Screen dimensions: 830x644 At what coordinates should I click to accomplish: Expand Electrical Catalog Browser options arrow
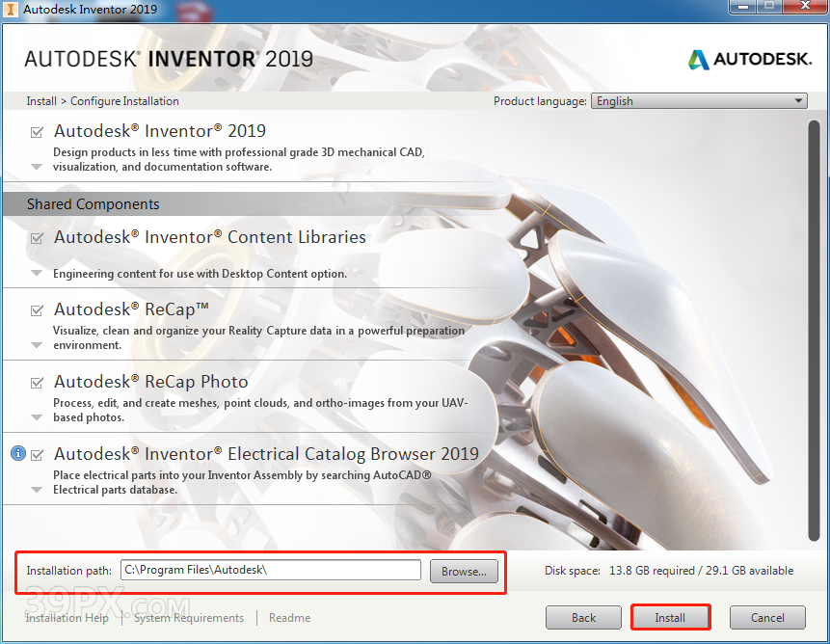[37, 490]
